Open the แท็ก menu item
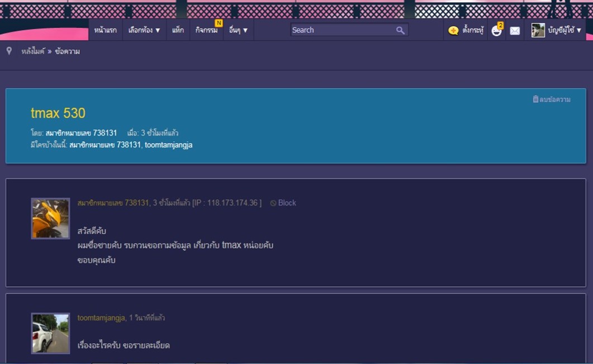Screen dimensions: 593x364 point(178,30)
